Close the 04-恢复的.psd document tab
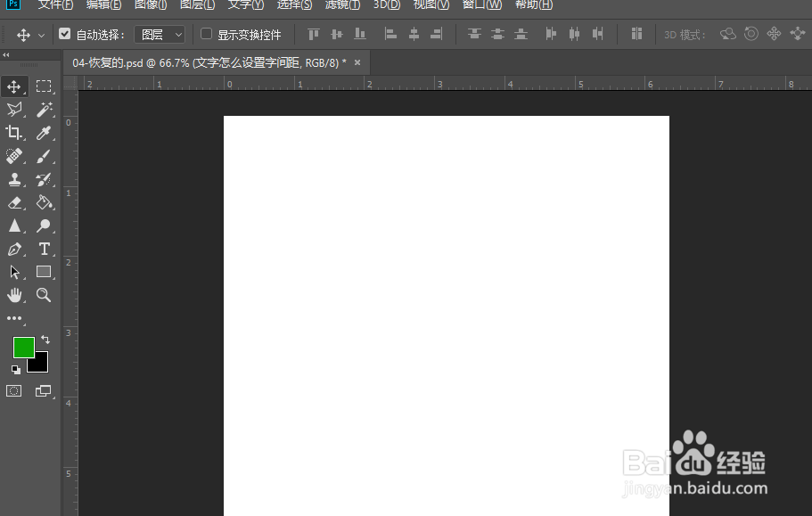The height and width of the screenshot is (516, 812). point(357,62)
